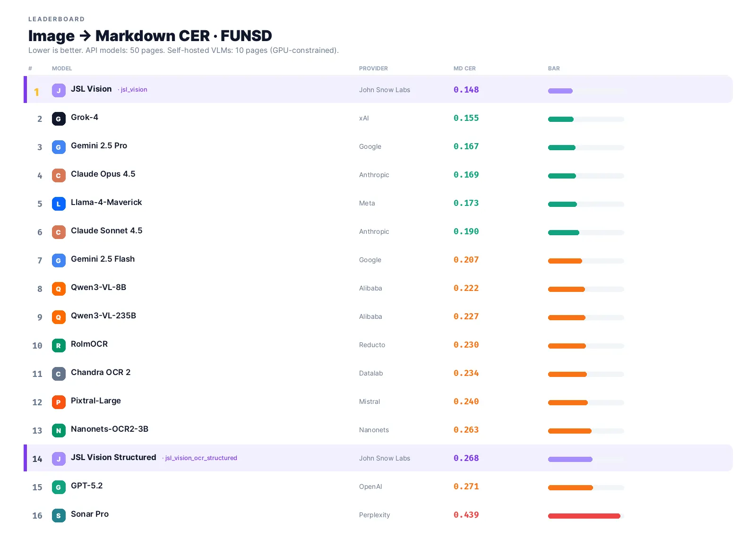Click the 0.173 score value
The height and width of the screenshot is (555, 756).
(x=466, y=203)
